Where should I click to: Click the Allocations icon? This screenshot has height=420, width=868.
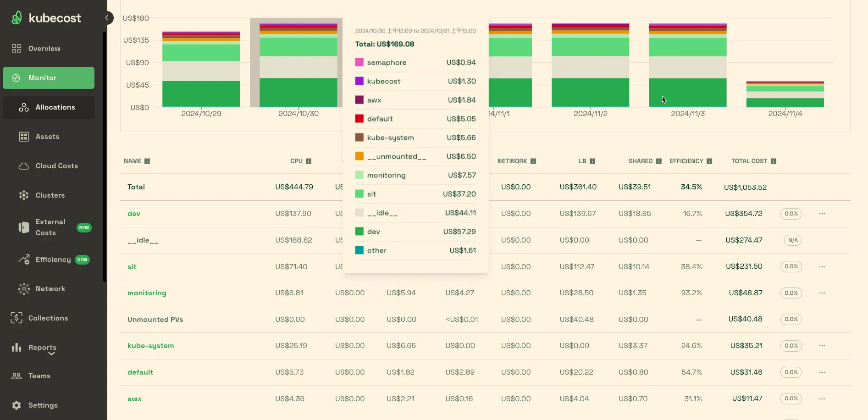(24, 107)
